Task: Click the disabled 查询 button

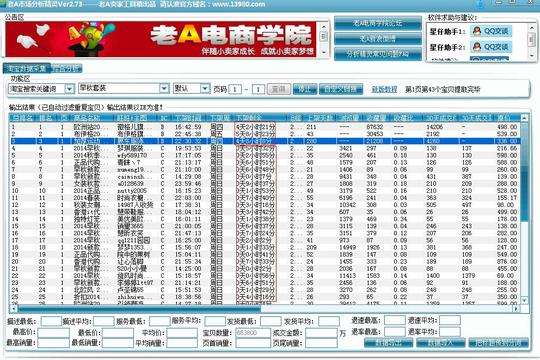Action: pyautogui.click(x=279, y=89)
